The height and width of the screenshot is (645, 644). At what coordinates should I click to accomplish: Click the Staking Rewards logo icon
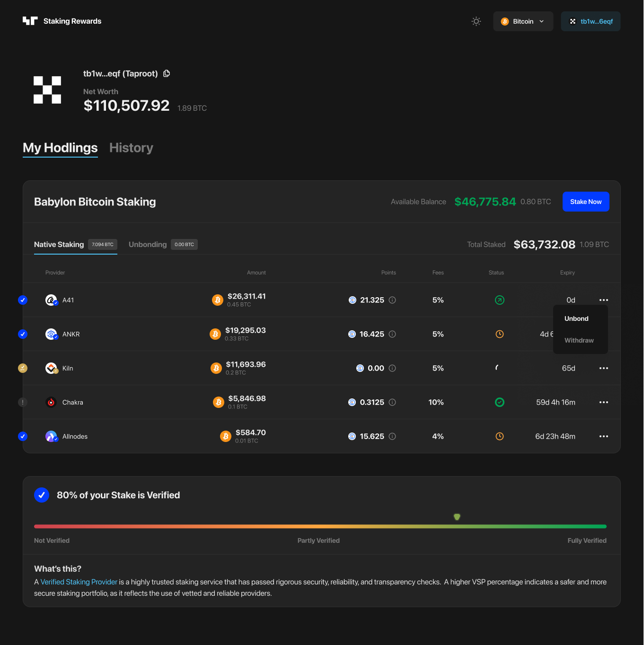[x=30, y=21]
